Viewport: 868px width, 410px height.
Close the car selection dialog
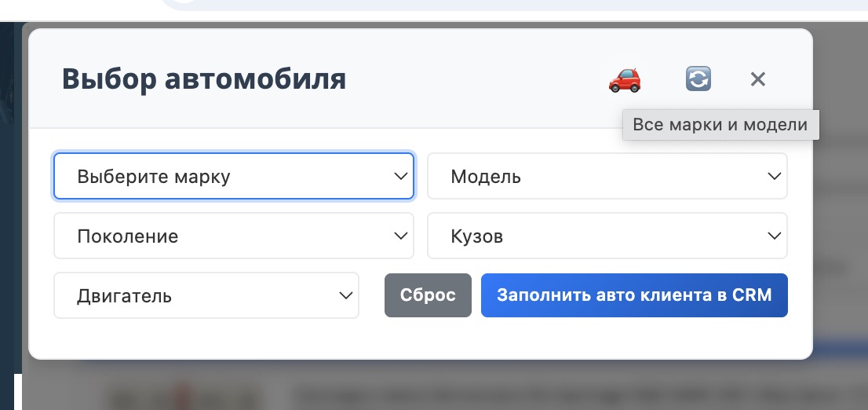pos(757,79)
